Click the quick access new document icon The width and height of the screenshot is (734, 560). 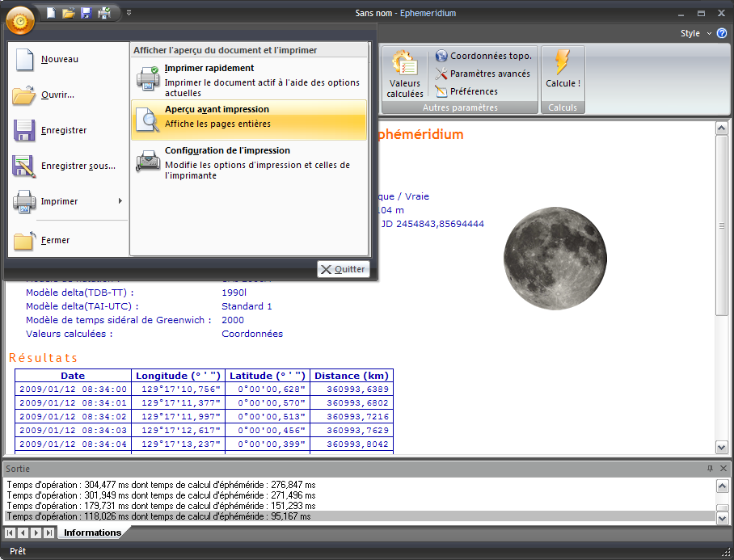pyautogui.click(x=51, y=13)
